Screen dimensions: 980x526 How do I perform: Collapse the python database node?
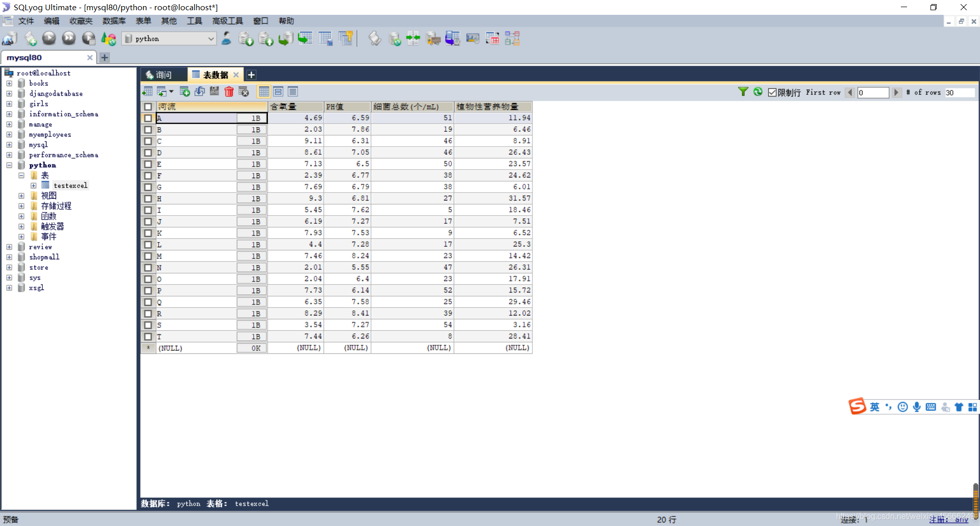[9, 165]
